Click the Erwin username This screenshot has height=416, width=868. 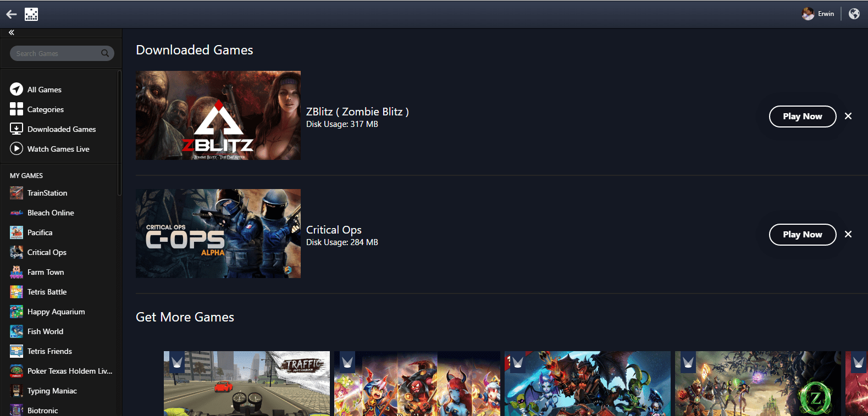[826, 14]
